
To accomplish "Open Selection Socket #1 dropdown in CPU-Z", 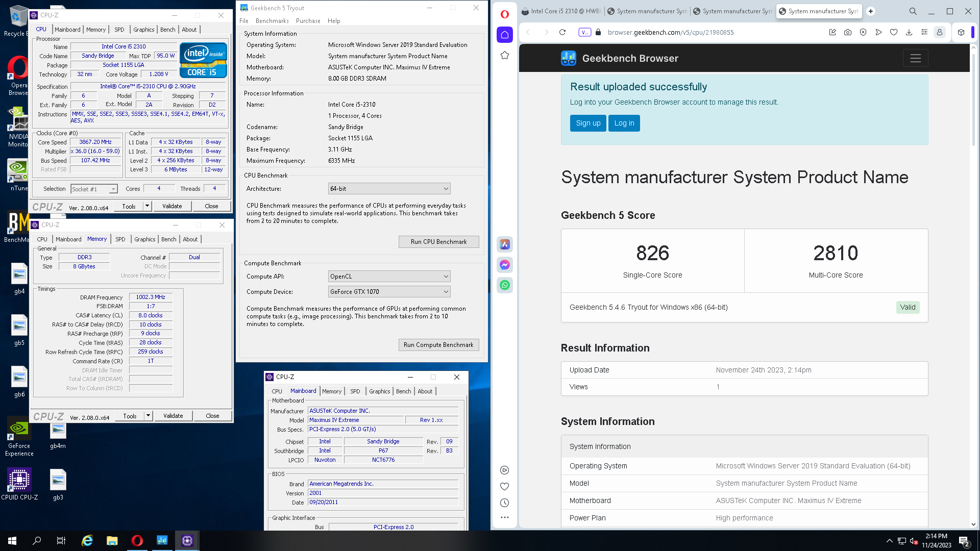I will coord(94,189).
